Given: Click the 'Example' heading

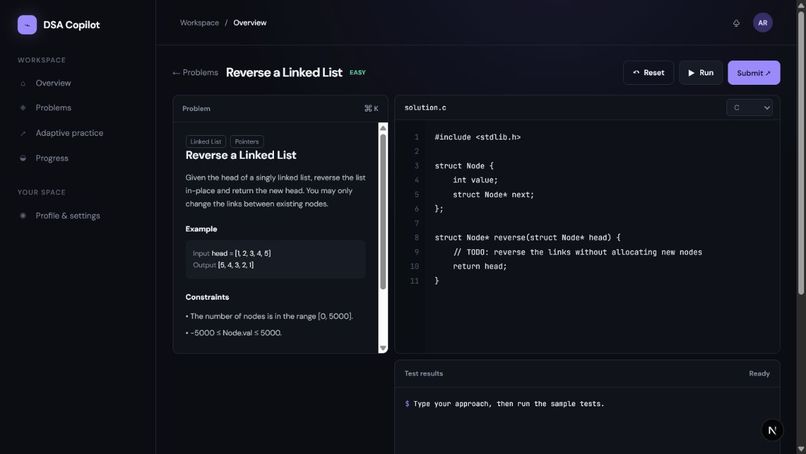Looking at the screenshot, I should click(201, 229).
